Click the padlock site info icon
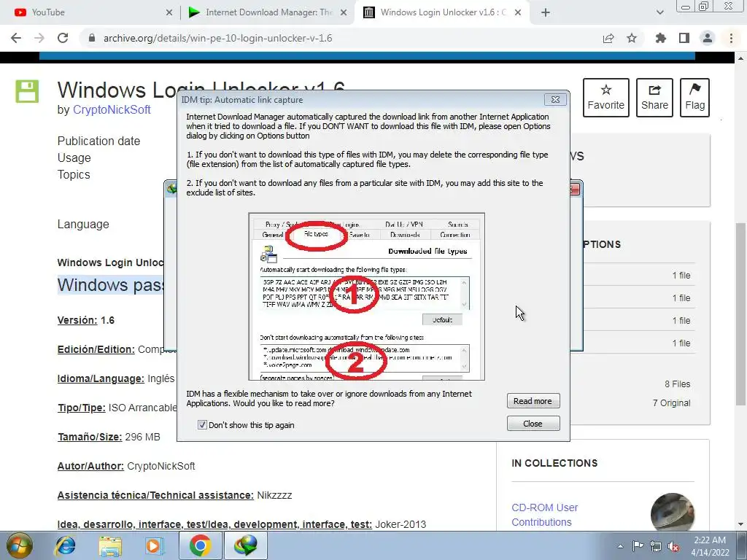Screen dimensions: 747x560 [92, 38]
